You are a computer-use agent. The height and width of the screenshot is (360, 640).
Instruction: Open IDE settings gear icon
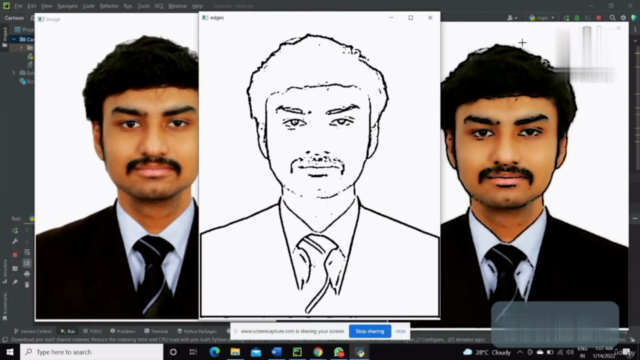click(623, 18)
